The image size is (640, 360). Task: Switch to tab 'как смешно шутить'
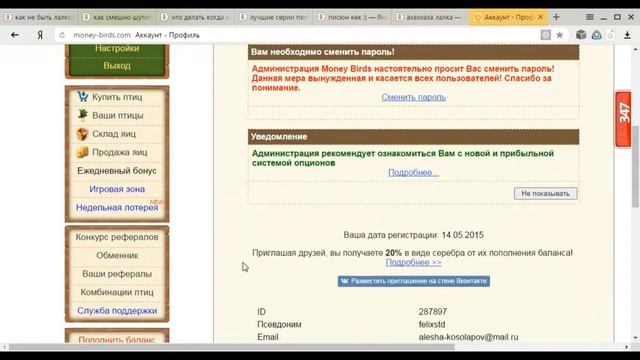point(118,17)
